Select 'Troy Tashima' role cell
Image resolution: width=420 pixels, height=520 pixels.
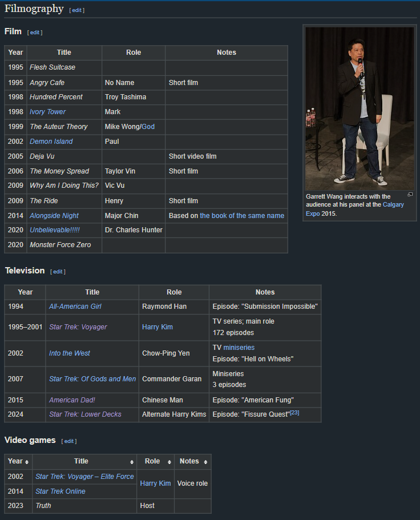(x=134, y=97)
